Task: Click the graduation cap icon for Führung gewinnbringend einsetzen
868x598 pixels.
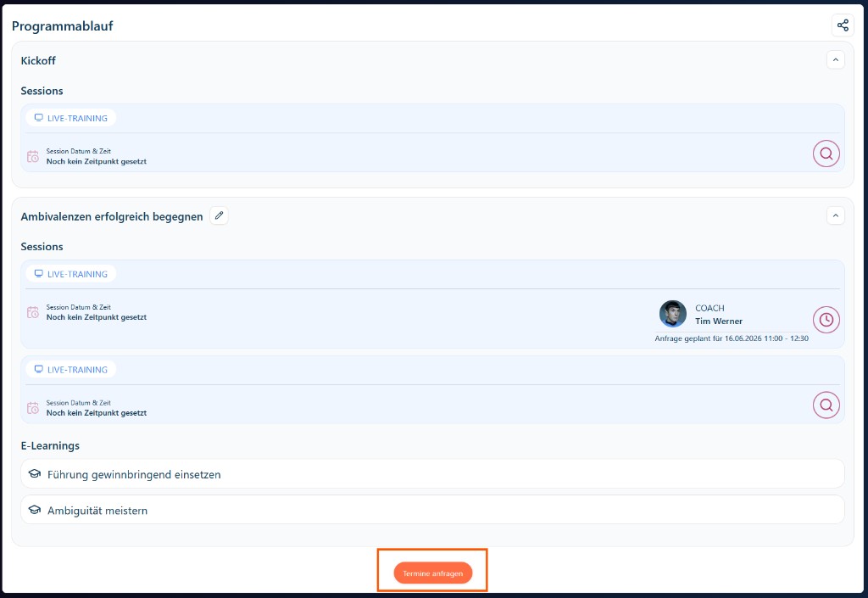Action: [35, 474]
